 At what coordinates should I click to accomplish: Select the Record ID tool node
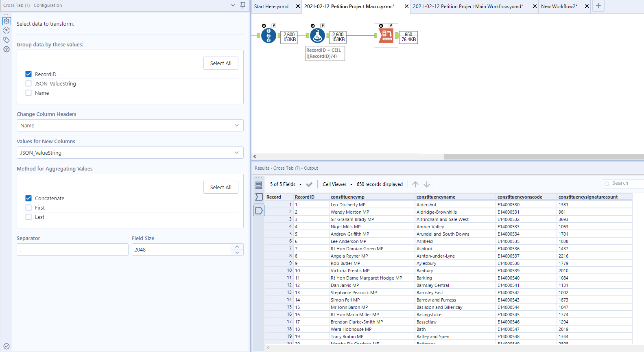(x=269, y=36)
